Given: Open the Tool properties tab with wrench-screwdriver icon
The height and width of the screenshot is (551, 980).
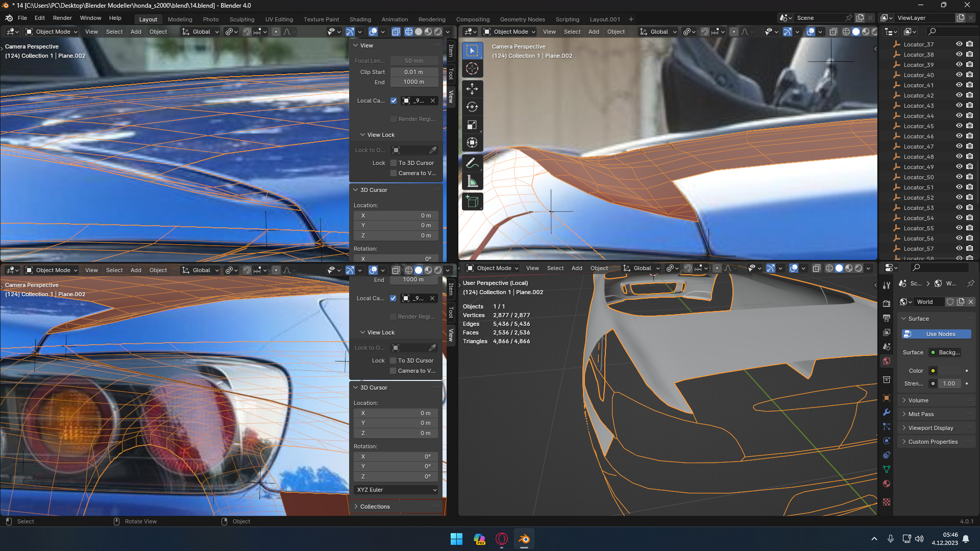Looking at the screenshot, I should 887,285.
